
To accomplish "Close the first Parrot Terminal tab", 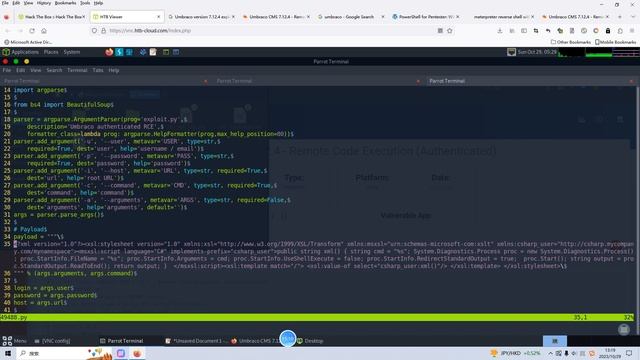I will click(205, 81).
